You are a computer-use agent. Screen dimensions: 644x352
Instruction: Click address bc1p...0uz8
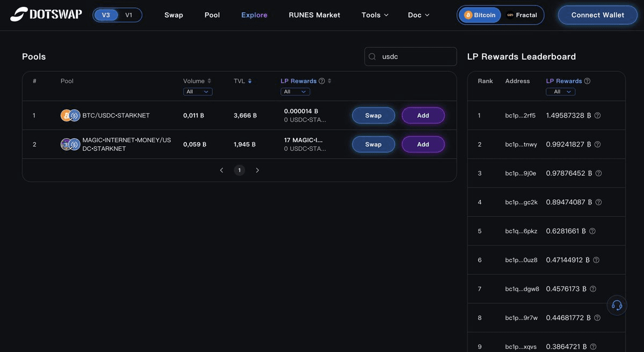(x=521, y=260)
